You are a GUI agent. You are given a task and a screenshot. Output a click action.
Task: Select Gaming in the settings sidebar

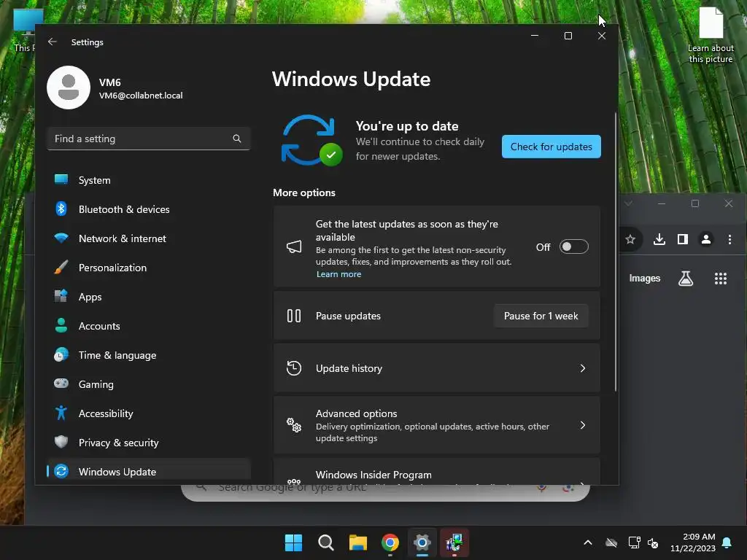tap(149, 384)
